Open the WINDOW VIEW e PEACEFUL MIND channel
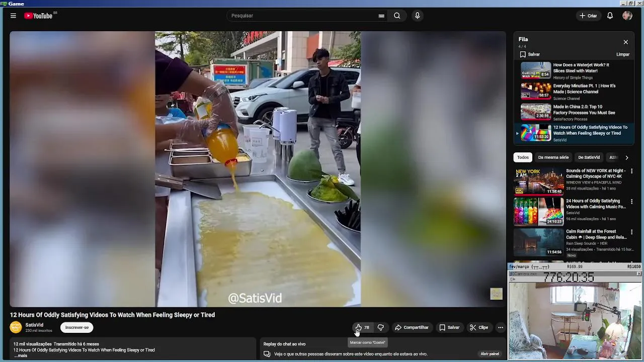This screenshot has width=644, height=362. pos(594,183)
